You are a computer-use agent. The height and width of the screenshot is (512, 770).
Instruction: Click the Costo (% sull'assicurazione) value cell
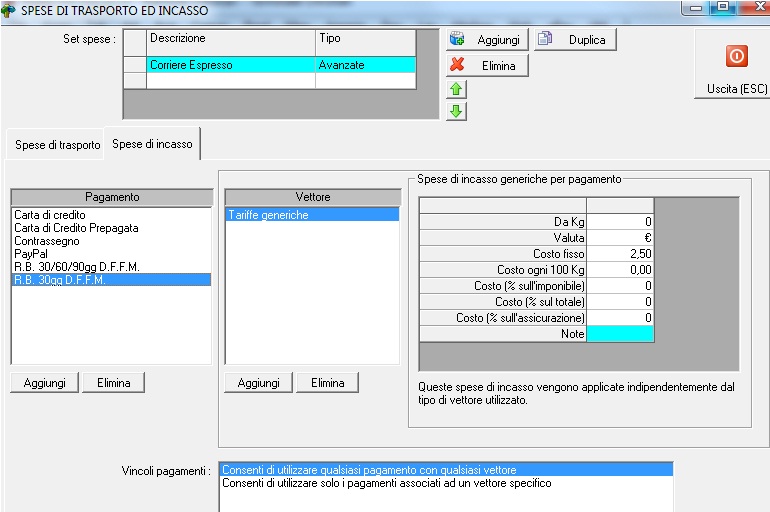point(620,318)
